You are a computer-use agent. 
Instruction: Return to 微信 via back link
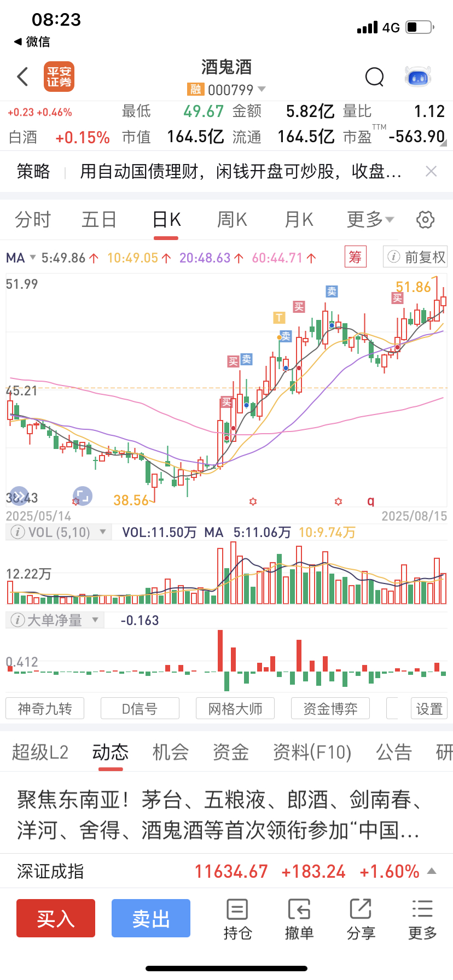[x=32, y=42]
